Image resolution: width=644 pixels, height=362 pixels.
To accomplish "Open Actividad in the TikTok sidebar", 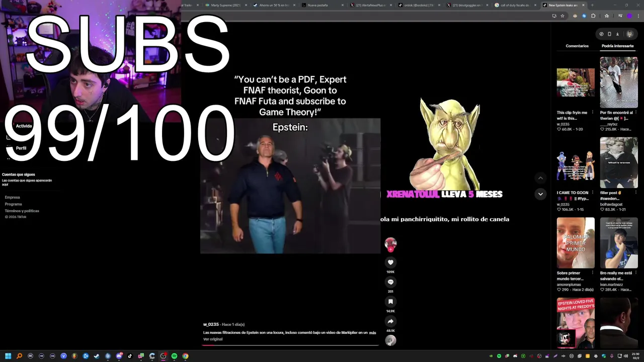I will [x=24, y=126].
